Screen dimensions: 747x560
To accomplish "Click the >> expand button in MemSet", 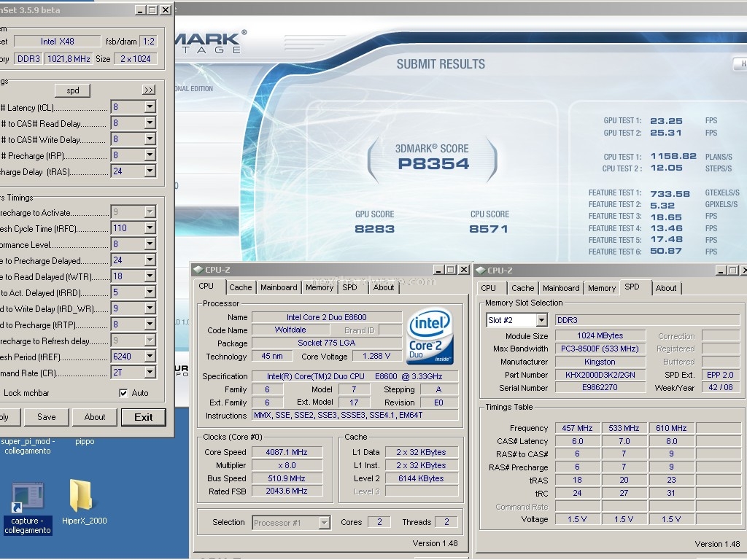I will (x=149, y=90).
